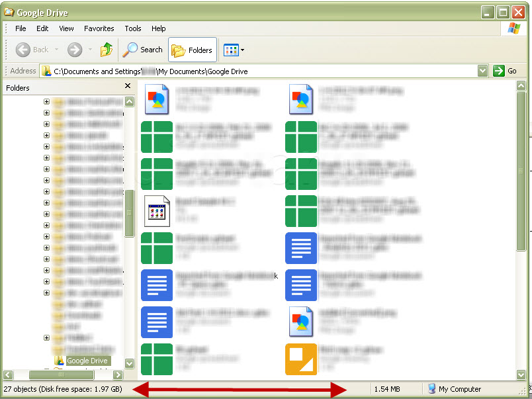The height and width of the screenshot is (399, 532).
Task: Click the Views icon in toolbar
Action: [231, 50]
